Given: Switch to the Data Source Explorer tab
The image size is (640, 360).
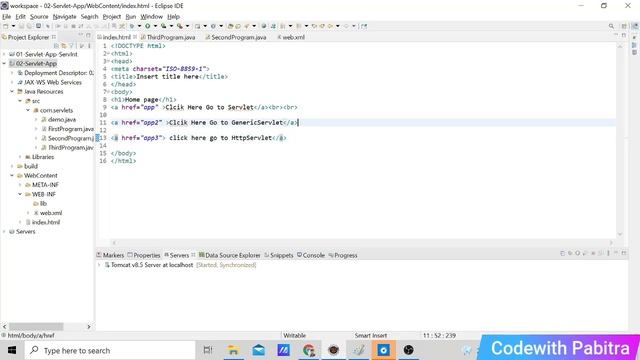Looking at the screenshot, I should [x=233, y=256].
